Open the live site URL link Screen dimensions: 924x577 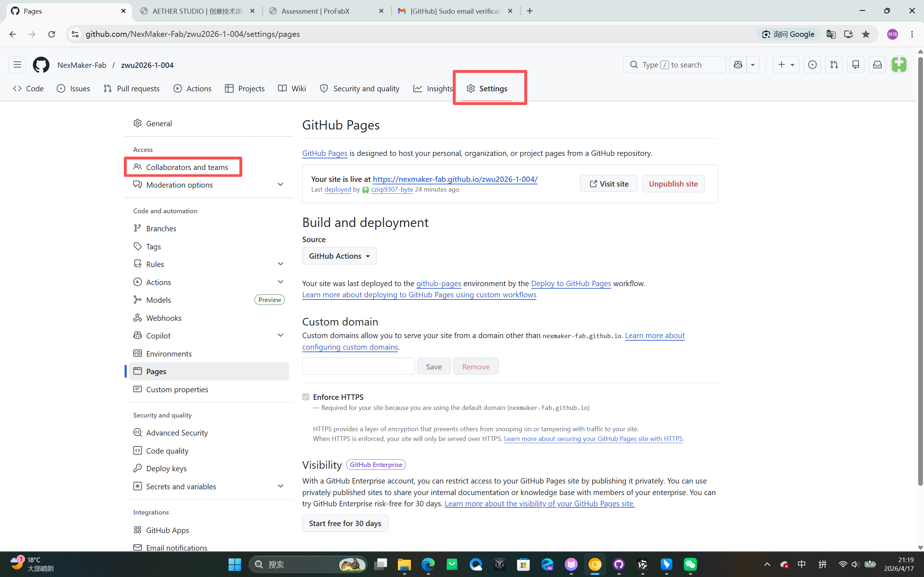(455, 179)
